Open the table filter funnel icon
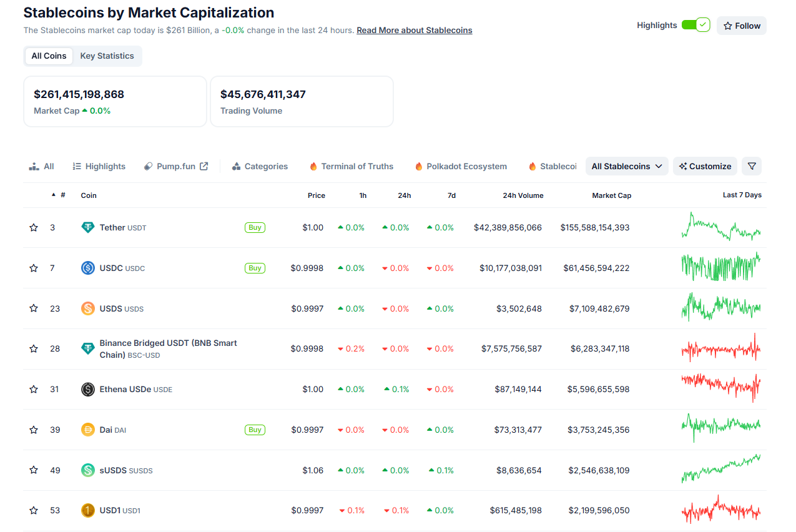 [x=752, y=166]
